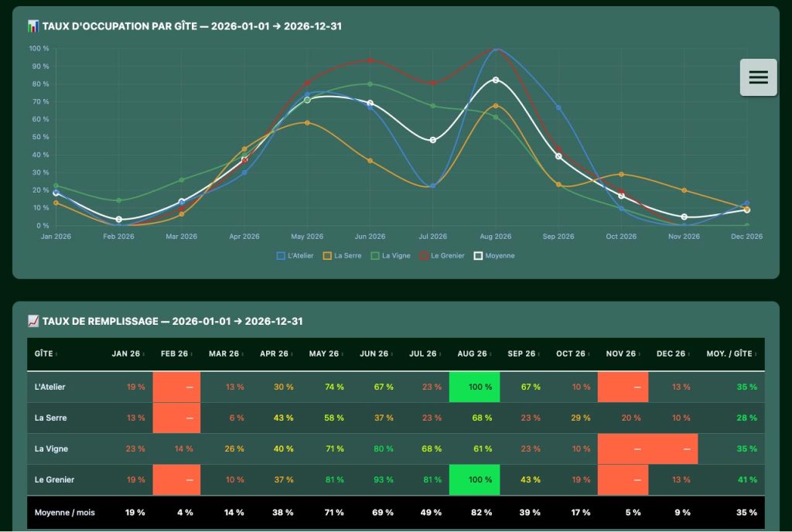Click the monthly average 82 % AUG cell
Screen dimensions: 792x532
tap(474, 513)
